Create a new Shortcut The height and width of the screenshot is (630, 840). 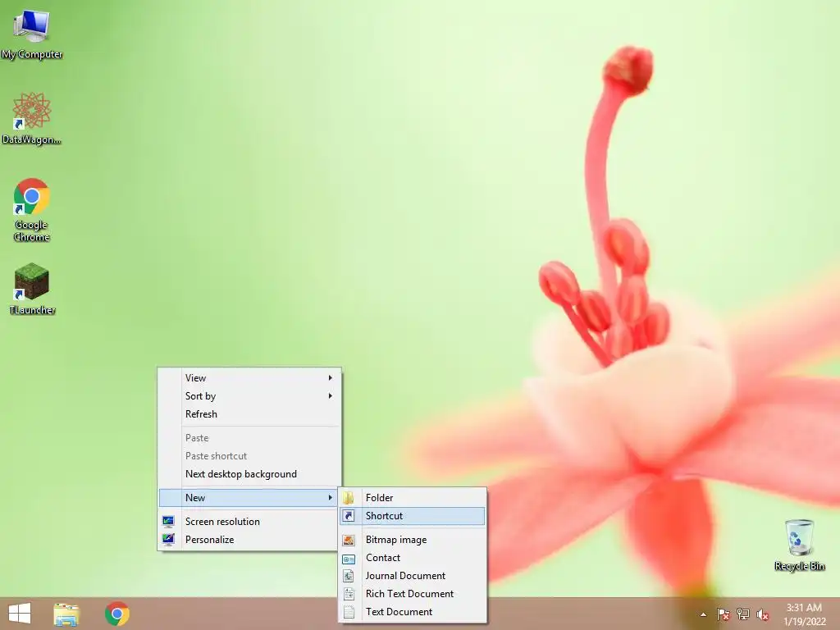click(x=413, y=516)
